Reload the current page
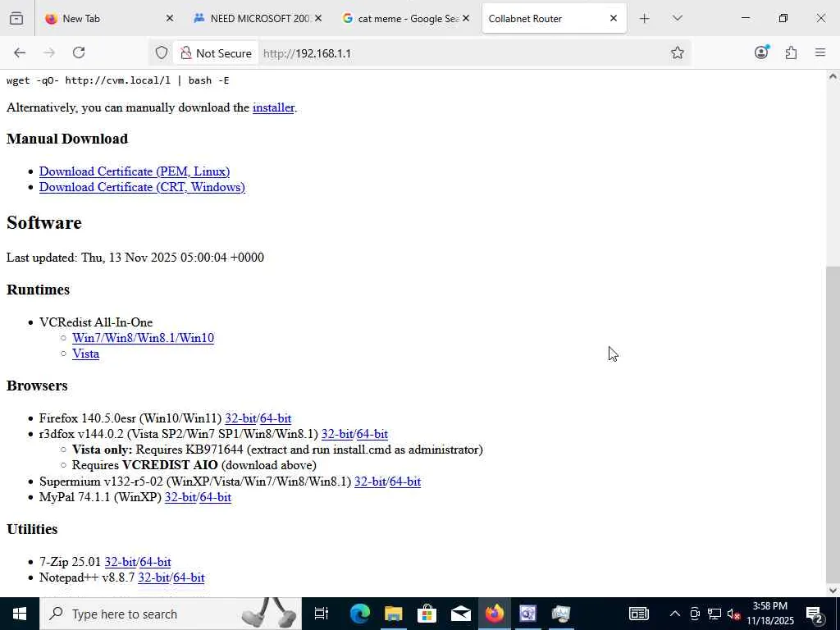The width and height of the screenshot is (840, 630). tap(79, 52)
